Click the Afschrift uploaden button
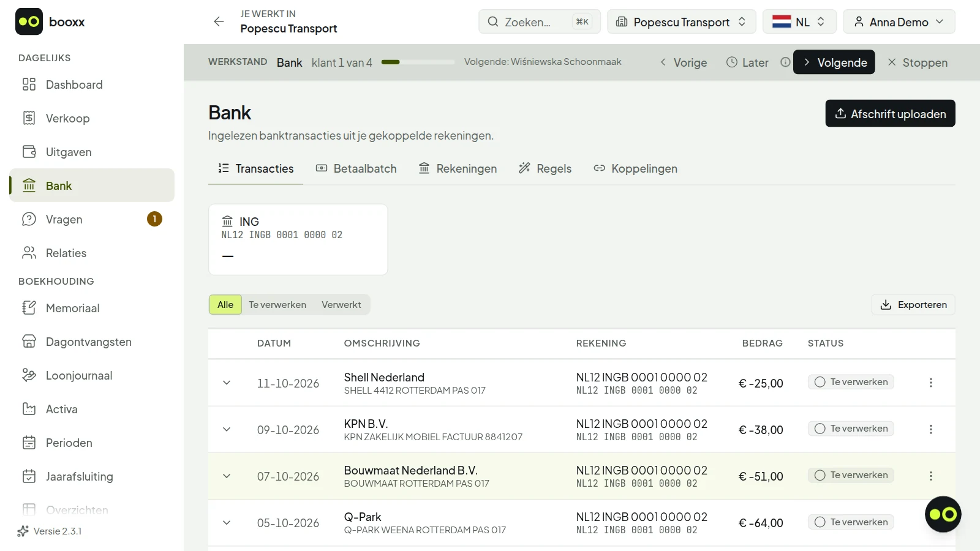Image resolution: width=980 pixels, height=551 pixels. tap(890, 113)
